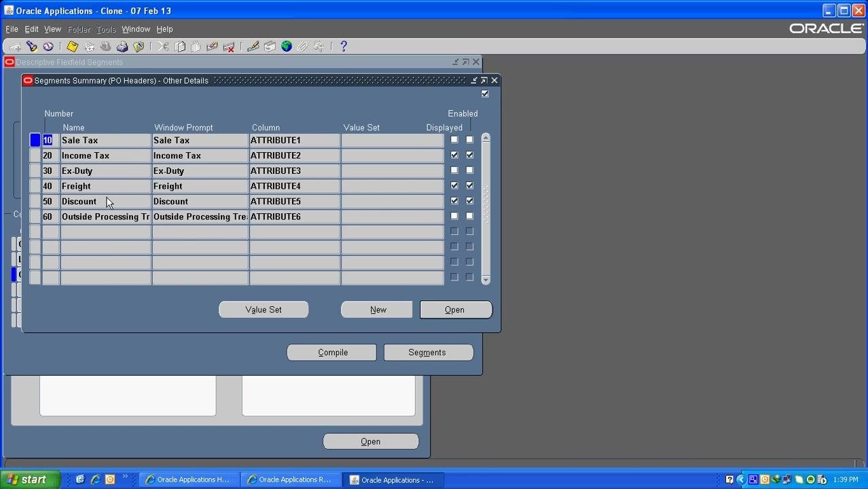Click the New button in Segments Summary
The width and height of the screenshot is (868, 489).
pos(377,310)
